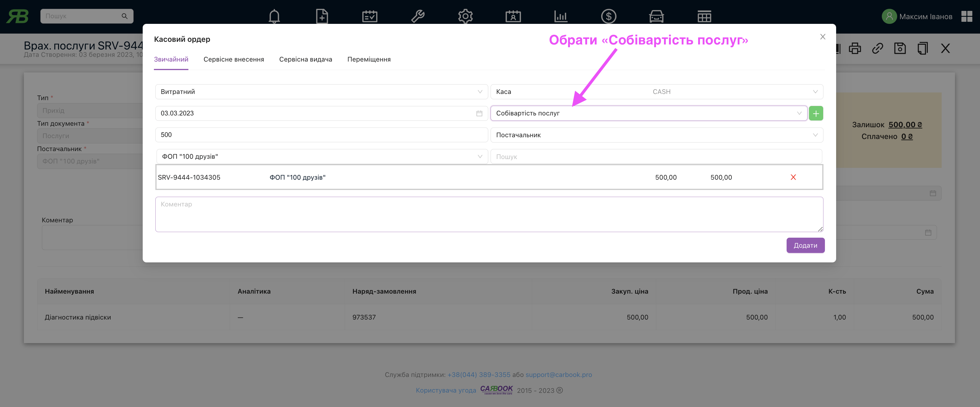Open the calendar icon in date field
Screen dimensions: 980x407
pyautogui.click(x=479, y=113)
